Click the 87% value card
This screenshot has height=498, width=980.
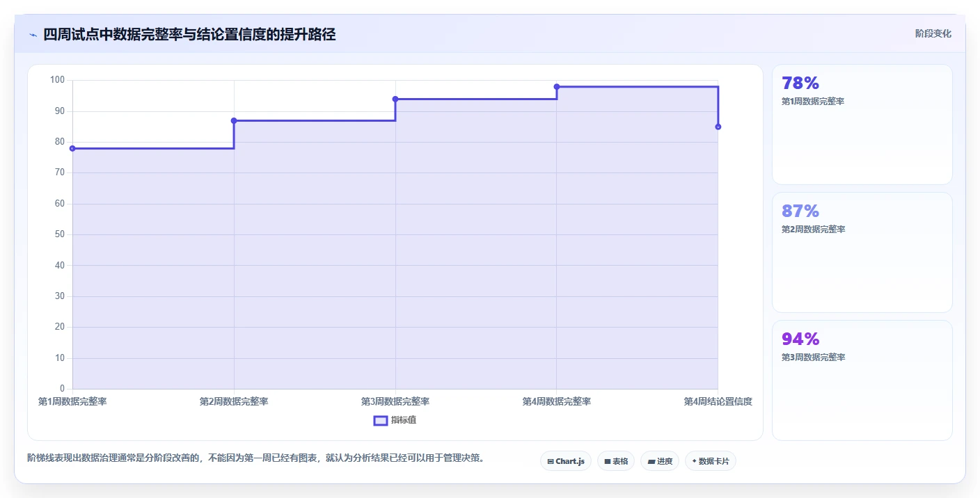[x=862, y=252]
